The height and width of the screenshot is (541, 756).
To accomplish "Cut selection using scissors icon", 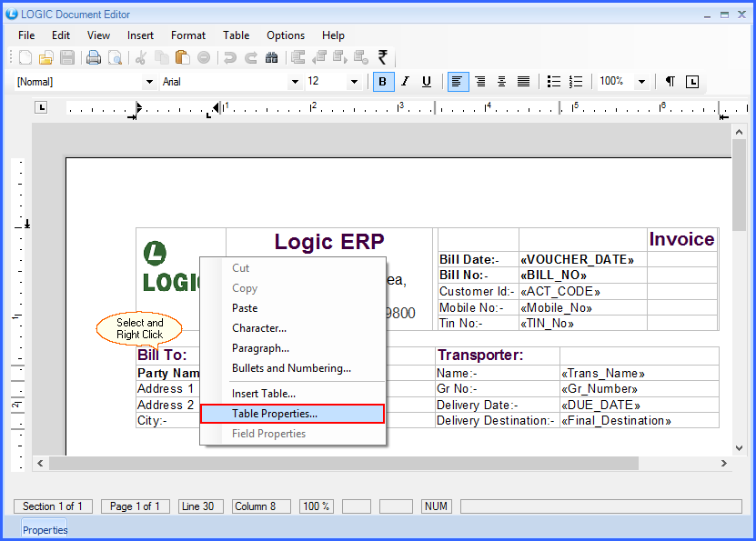I will tap(141, 58).
